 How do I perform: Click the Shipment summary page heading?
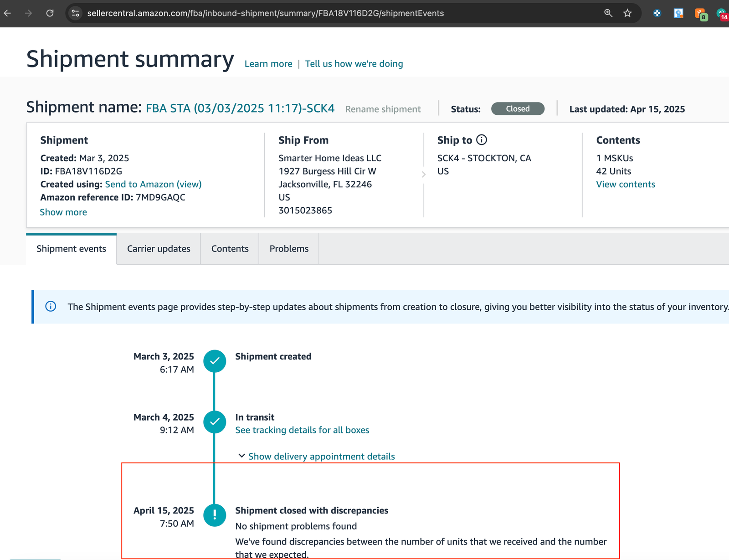[130, 59]
